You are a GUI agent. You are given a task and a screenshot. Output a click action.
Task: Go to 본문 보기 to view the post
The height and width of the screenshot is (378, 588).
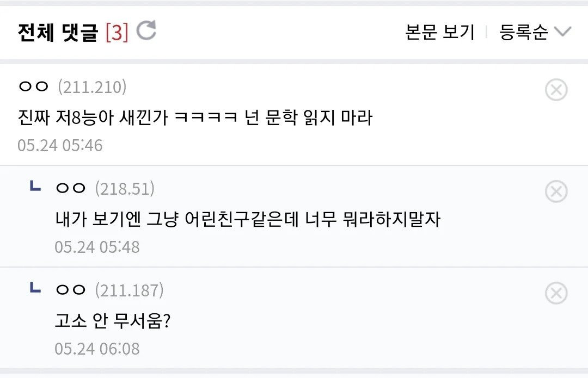(440, 33)
